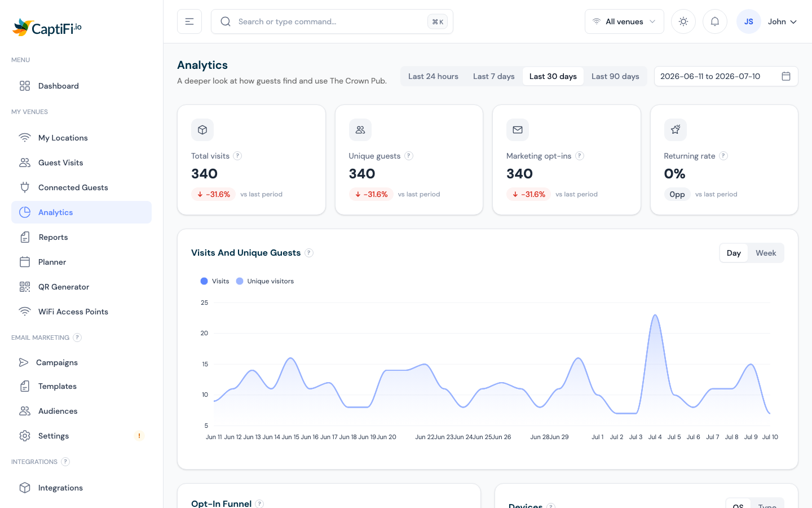Click the Jun 11 axis label
This screenshot has height=508, width=812.
point(214,437)
